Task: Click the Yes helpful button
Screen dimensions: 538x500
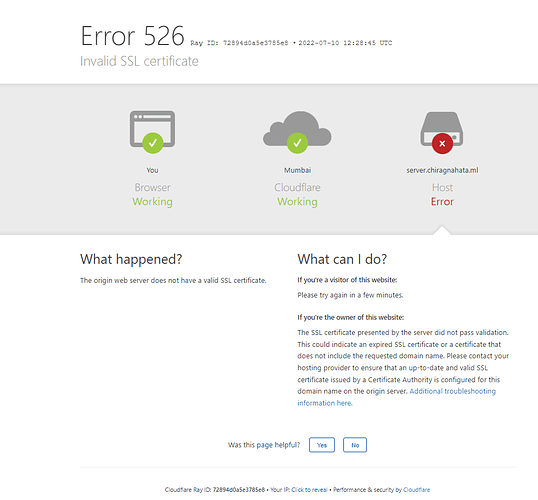Action: (321, 445)
